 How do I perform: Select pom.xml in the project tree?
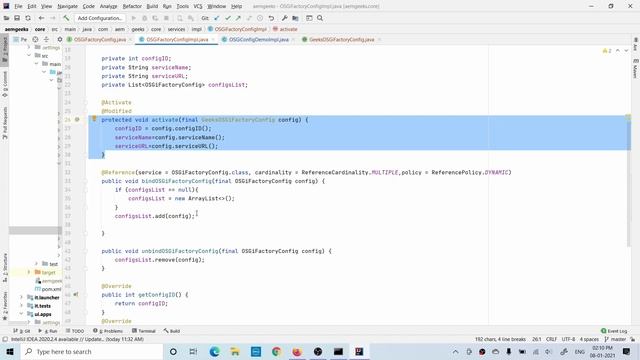[48, 289]
